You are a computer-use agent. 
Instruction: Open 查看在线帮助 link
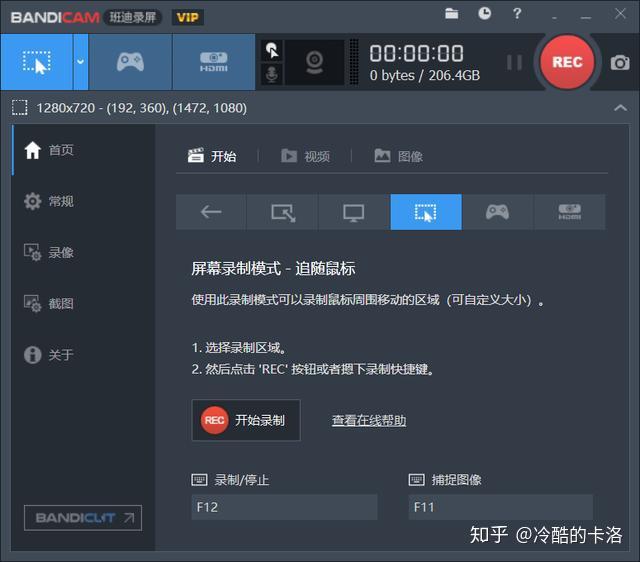click(369, 420)
